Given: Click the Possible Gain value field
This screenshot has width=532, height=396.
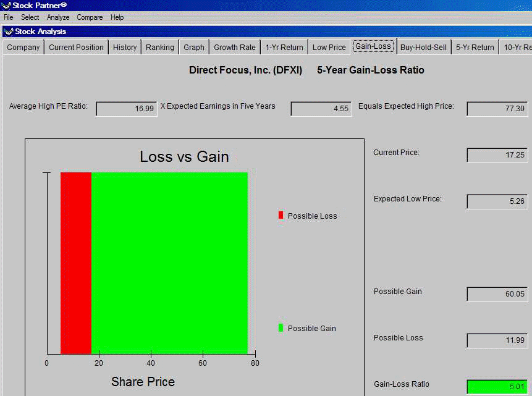Looking at the screenshot, I should pyautogui.click(x=497, y=294).
